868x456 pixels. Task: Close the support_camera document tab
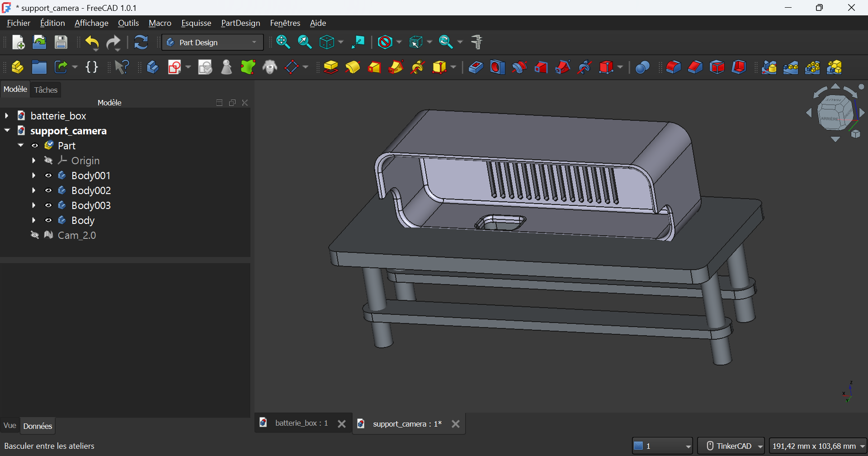[x=456, y=424]
